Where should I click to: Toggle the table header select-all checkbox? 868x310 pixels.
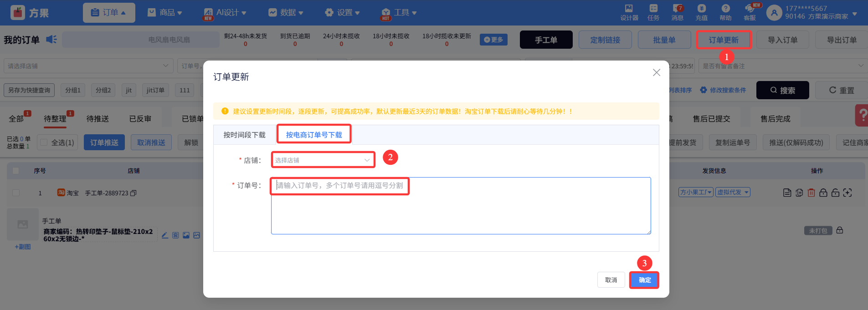click(16, 171)
